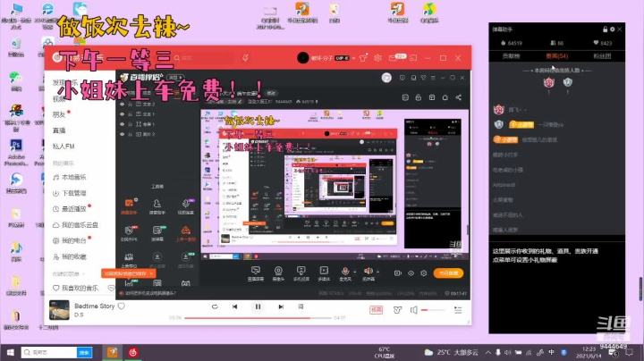Go back to previous song
This screenshot has height=361, width=644.
[x=235, y=306]
